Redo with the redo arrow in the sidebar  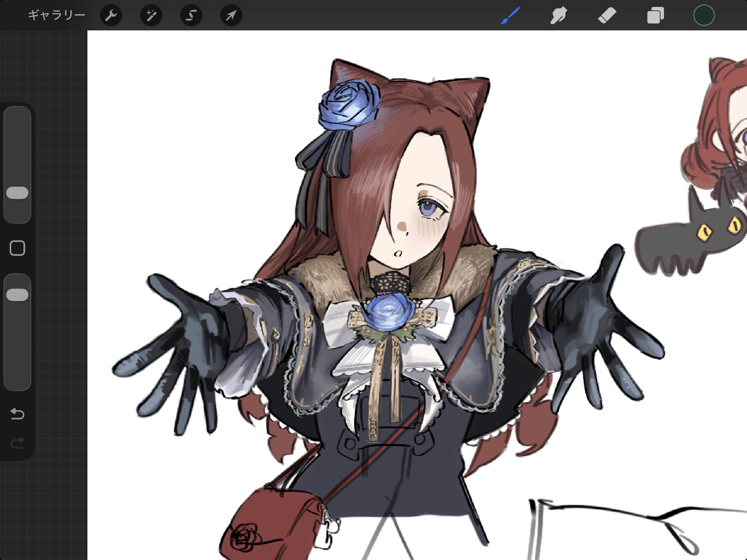(x=17, y=443)
